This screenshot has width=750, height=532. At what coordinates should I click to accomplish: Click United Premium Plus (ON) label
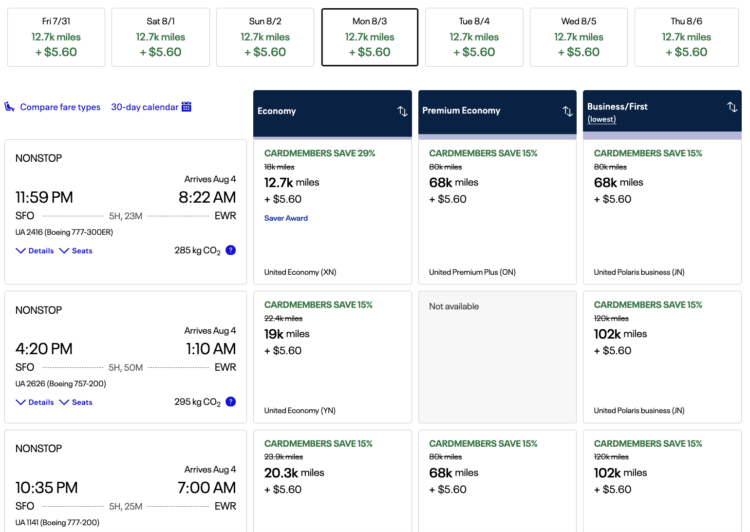point(472,272)
